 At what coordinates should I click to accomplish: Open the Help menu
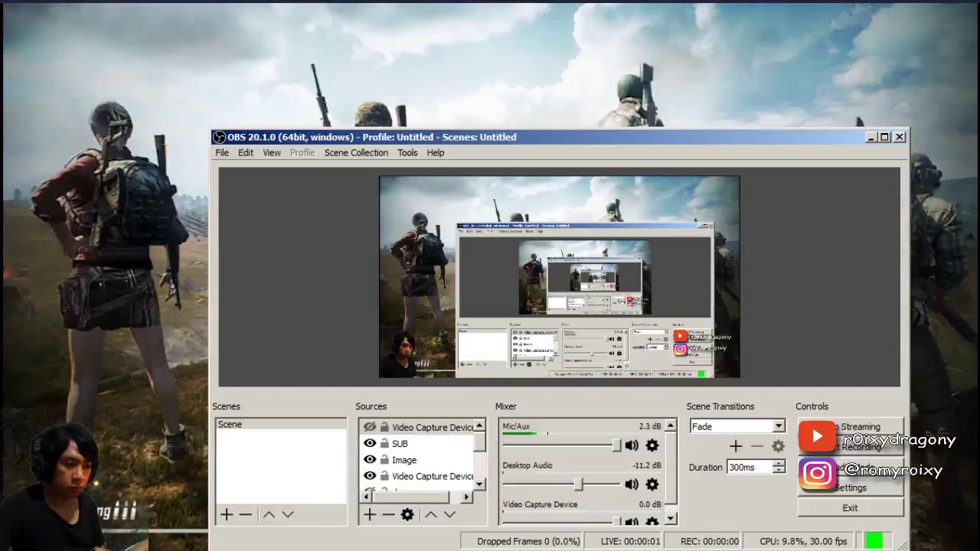(436, 152)
